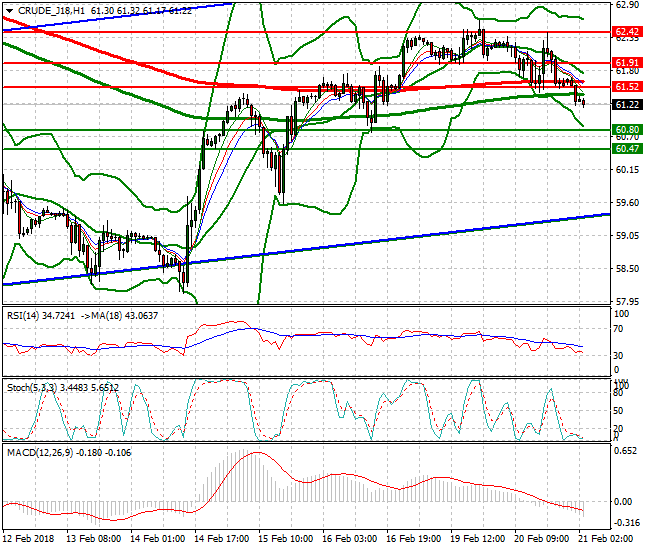Click the MACD scale value 0.652
650x550 pixels.
point(625,451)
